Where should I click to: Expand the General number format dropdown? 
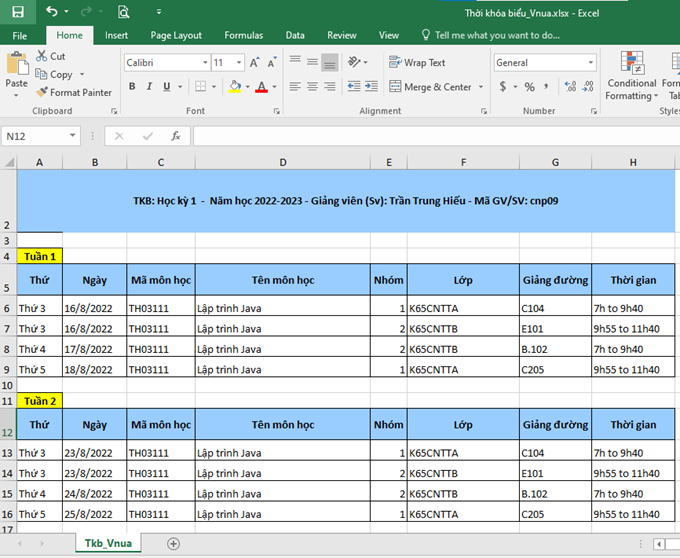click(x=590, y=62)
